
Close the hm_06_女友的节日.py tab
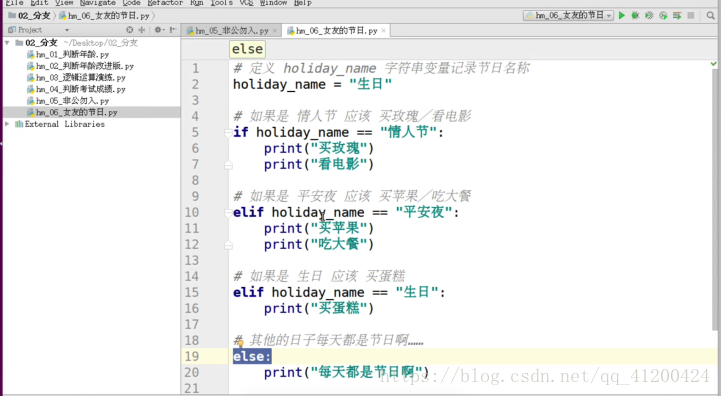(383, 31)
